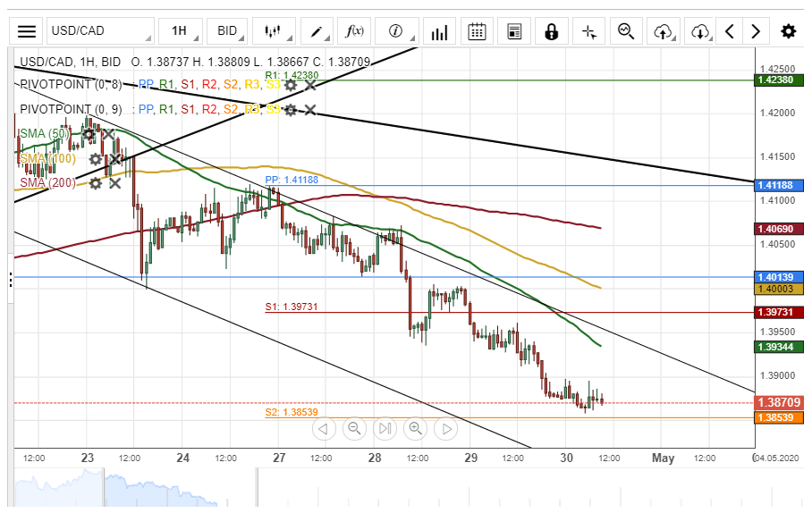812x513 pixels.
Task: Switch the BID price side dropdown
Action: (x=227, y=31)
